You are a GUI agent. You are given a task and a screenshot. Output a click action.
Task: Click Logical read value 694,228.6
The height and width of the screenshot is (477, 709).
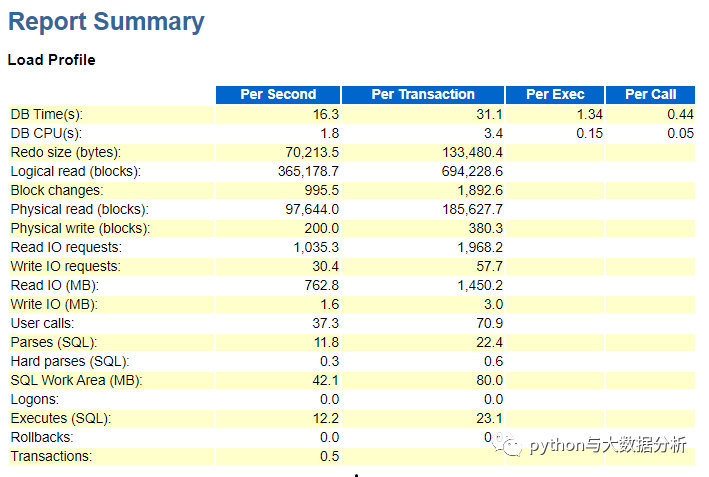(x=472, y=171)
